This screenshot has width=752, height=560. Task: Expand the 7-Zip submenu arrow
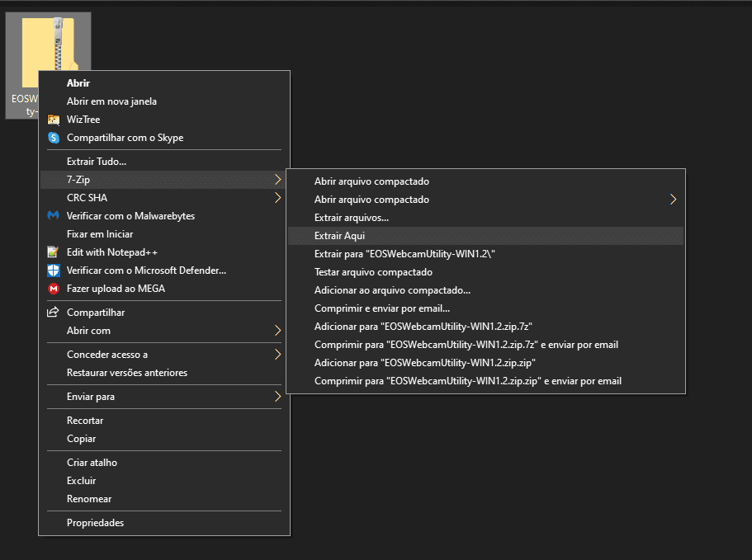pos(277,180)
